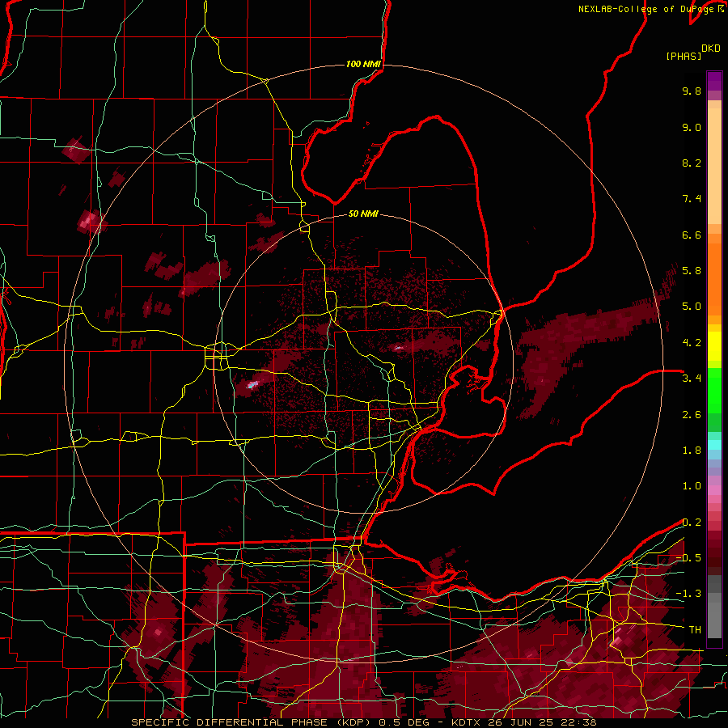
Task: Select the 9.8 legend value
Action: click(692, 91)
